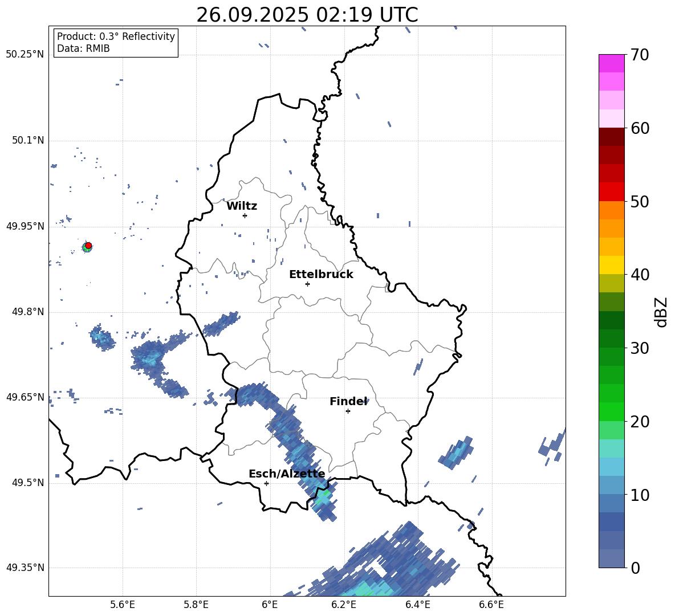The height and width of the screenshot is (616, 675).
Task: Click the bright green colorbar segment above 20
Action: click(611, 411)
